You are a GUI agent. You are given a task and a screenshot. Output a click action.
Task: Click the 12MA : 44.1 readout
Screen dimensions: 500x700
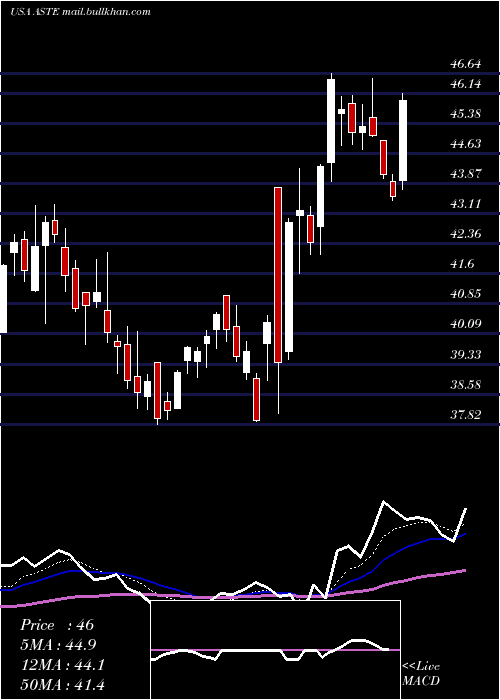[62, 665]
